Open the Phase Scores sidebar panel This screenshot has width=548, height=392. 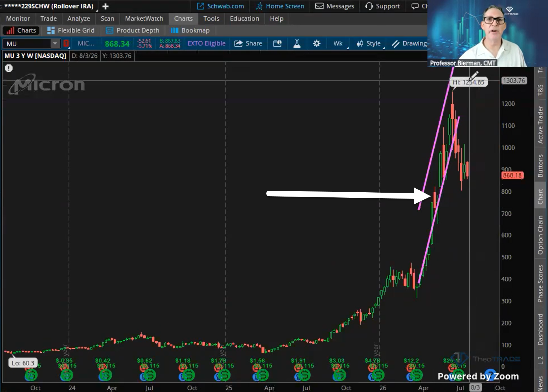coord(540,283)
